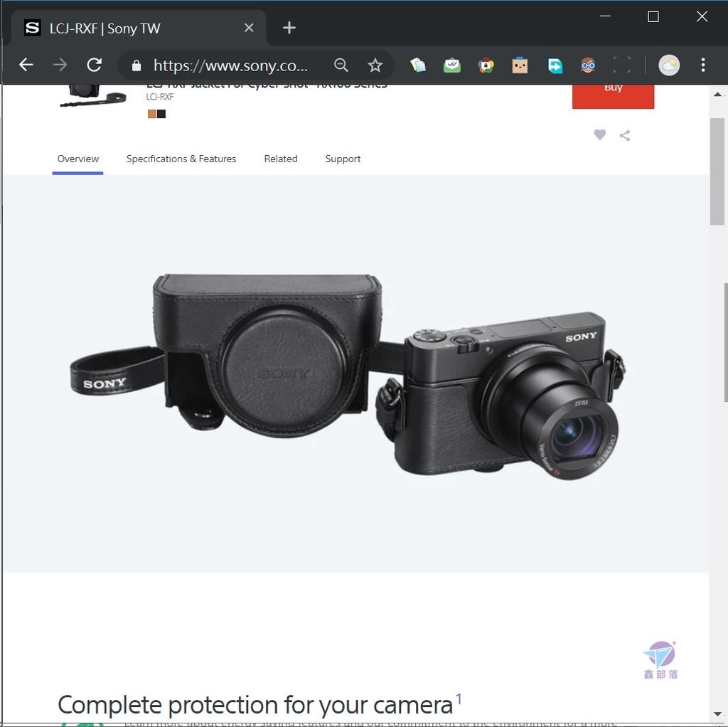This screenshot has width=728, height=727.
Task: Minimize the browser window
Action: (x=605, y=16)
